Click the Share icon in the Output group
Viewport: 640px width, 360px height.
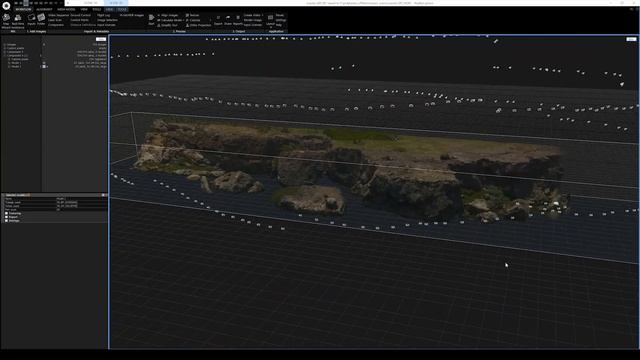(x=228, y=18)
